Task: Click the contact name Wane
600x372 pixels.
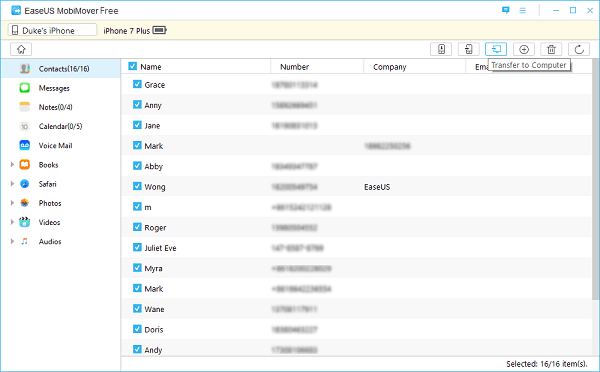Action: [x=154, y=309]
